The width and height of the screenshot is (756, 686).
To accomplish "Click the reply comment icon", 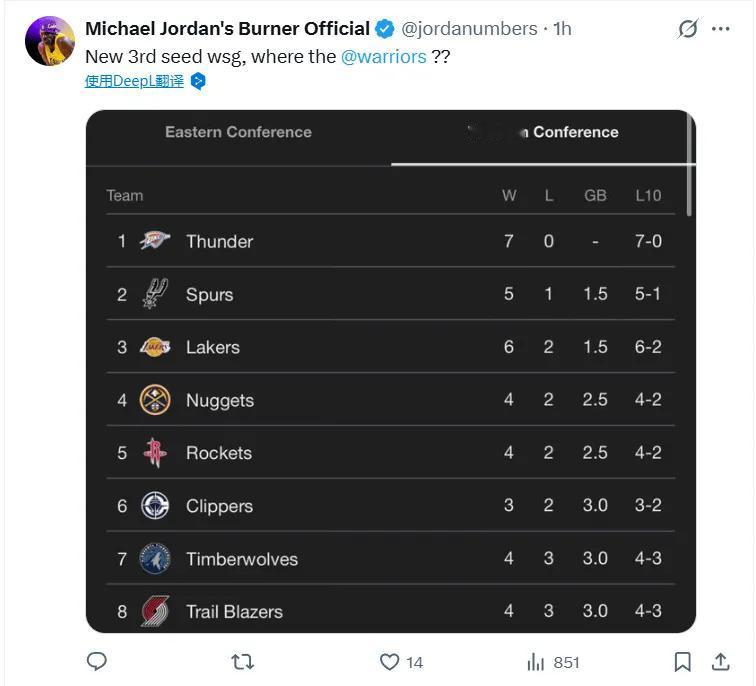I will point(97,661).
